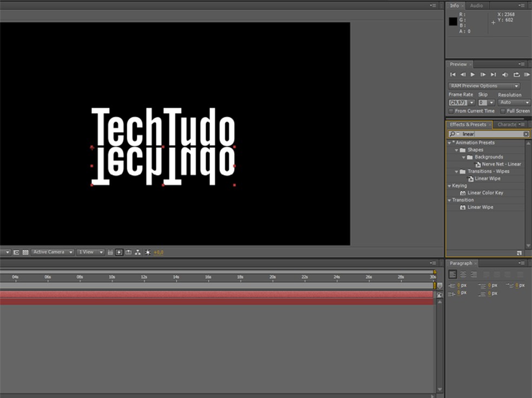The width and height of the screenshot is (532, 398).
Task: Switch to the Character tab
Action: (507, 124)
